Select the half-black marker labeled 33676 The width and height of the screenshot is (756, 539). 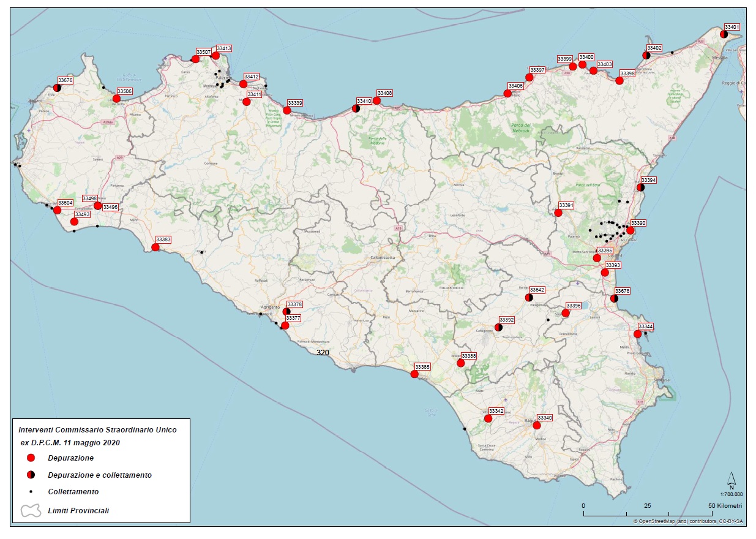click(x=57, y=88)
